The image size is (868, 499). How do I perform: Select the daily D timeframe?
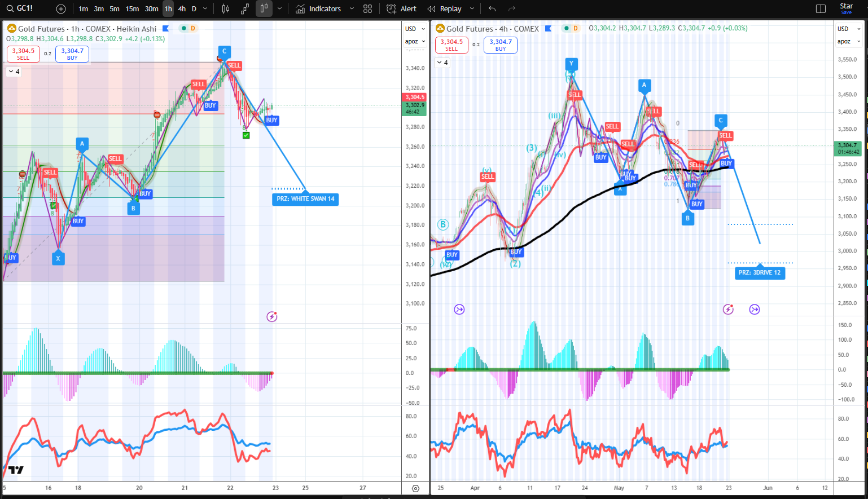tap(194, 9)
